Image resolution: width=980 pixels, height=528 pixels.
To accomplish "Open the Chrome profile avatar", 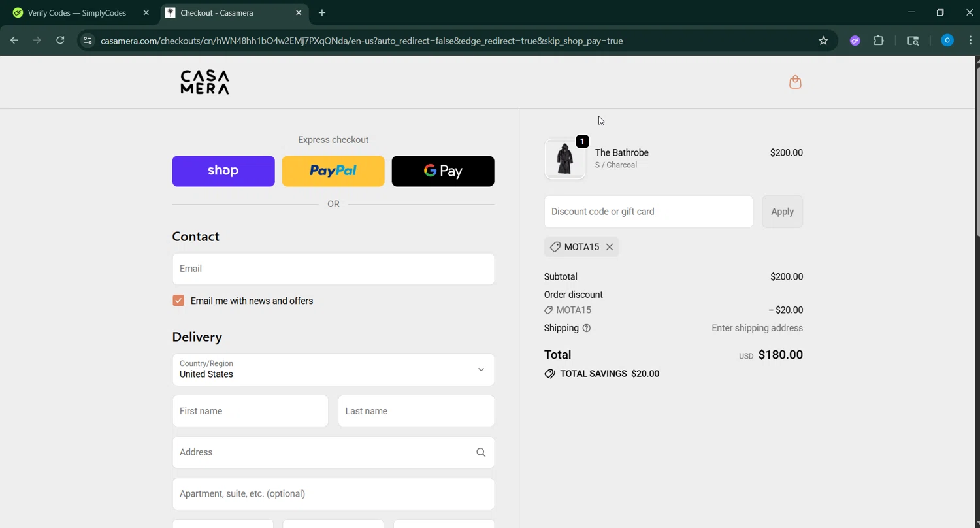I will [x=947, y=41].
